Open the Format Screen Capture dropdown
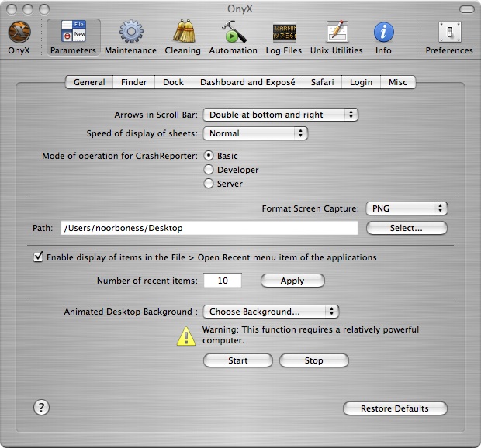This screenshot has height=448, width=481. [x=407, y=208]
